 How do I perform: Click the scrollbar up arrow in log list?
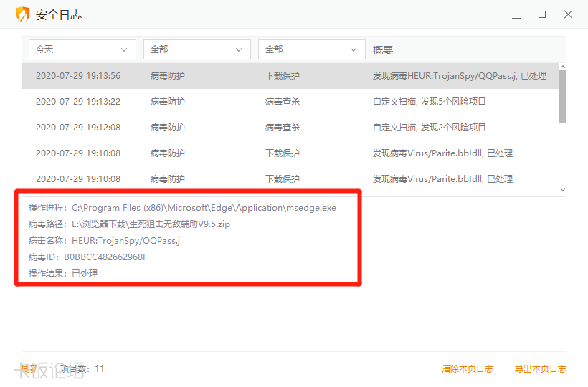point(562,67)
